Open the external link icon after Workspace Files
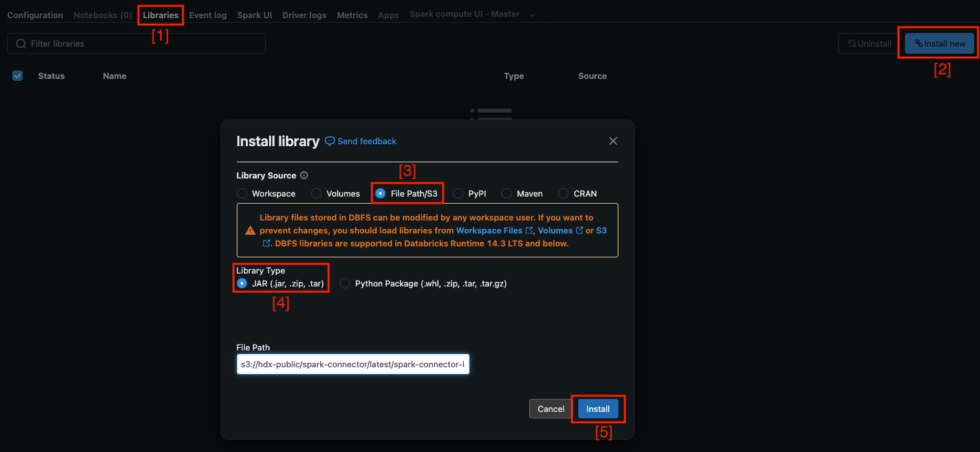Image resolution: width=980 pixels, height=452 pixels. click(528, 230)
